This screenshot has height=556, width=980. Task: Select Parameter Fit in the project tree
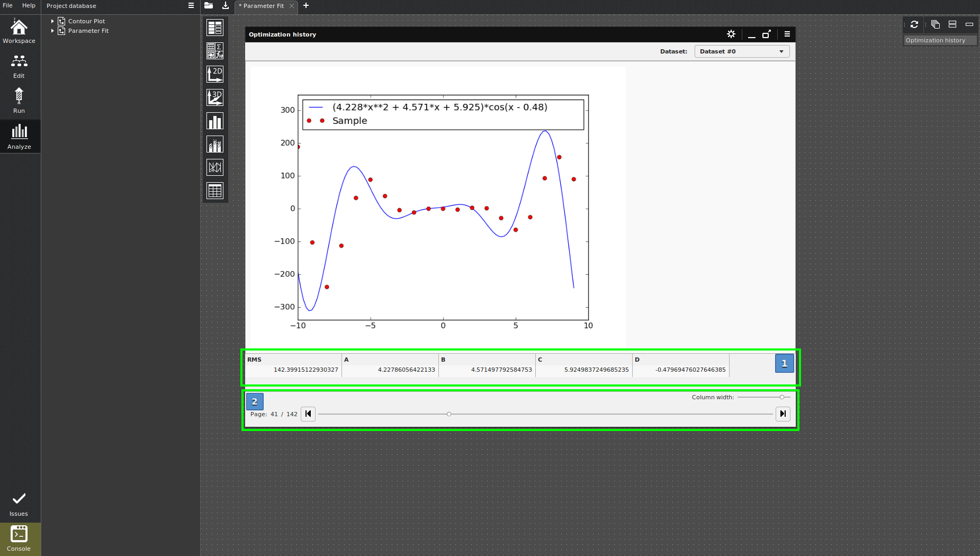[x=88, y=31]
